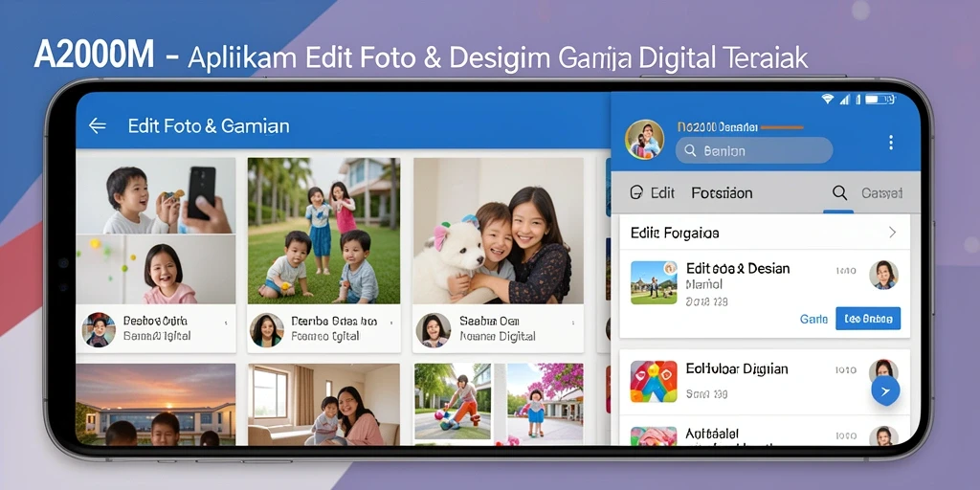Tap the avatar on first card under girl photo
This screenshot has width=980, height=490.
tap(99, 330)
